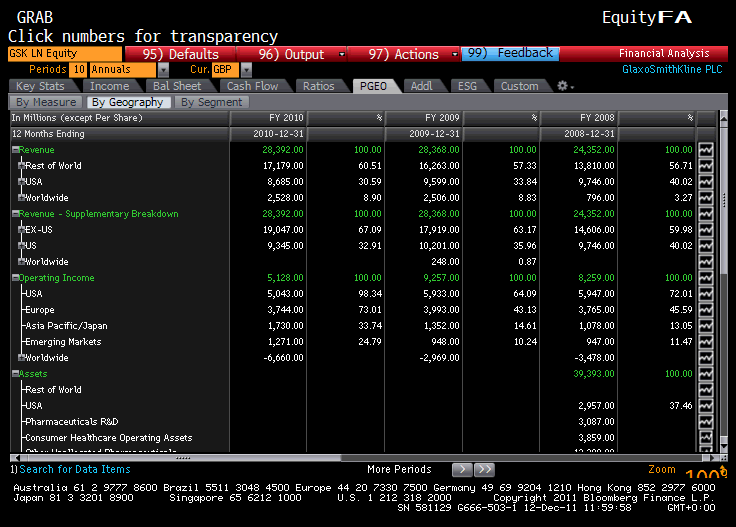
Task: Open chart icon for Operating Income row
Action: click(705, 278)
